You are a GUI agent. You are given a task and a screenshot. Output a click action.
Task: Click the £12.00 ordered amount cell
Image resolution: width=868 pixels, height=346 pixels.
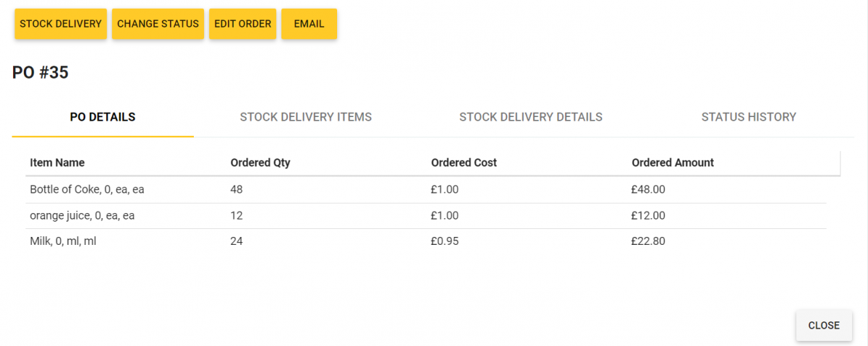tap(648, 216)
